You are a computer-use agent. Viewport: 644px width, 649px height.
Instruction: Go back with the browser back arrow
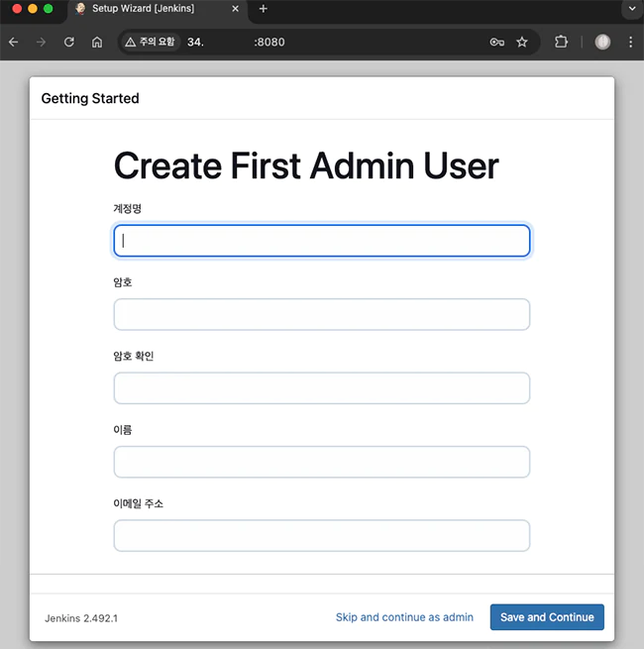click(x=14, y=42)
